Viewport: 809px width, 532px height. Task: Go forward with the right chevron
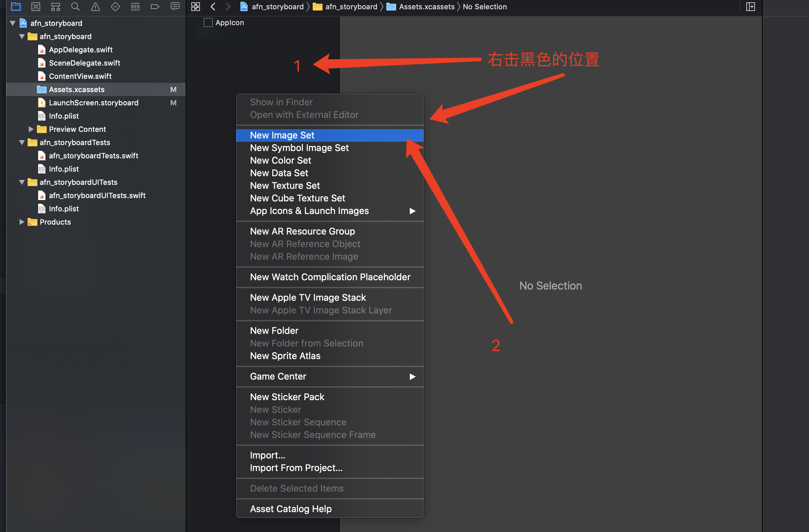(x=228, y=6)
